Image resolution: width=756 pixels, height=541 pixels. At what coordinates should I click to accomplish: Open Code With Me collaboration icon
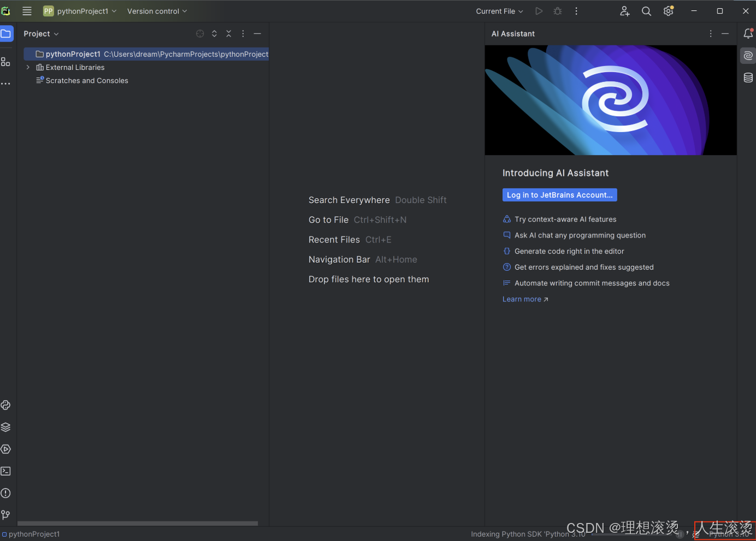[x=625, y=11]
